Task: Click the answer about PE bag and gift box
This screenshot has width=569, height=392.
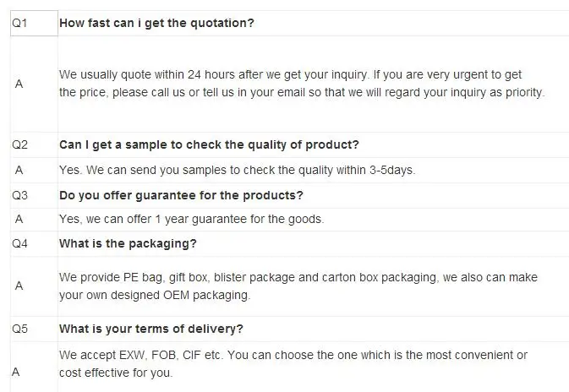Action: tap(298, 286)
